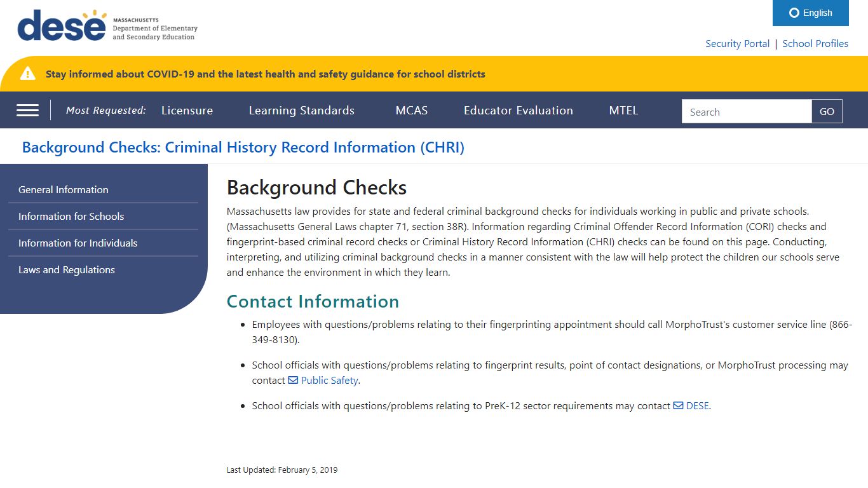Viewport: 868px width, 488px height.
Task: Open the MTEL menu item
Action: click(623, 111)
